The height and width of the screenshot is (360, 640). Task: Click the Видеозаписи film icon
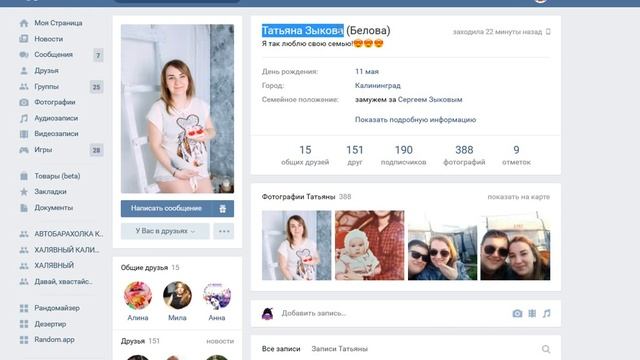[x=24, y=134]
